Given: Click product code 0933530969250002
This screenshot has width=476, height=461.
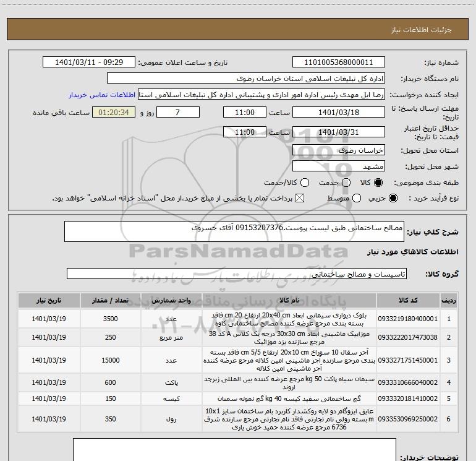Looking at the screenshot, I should (408, 419).
